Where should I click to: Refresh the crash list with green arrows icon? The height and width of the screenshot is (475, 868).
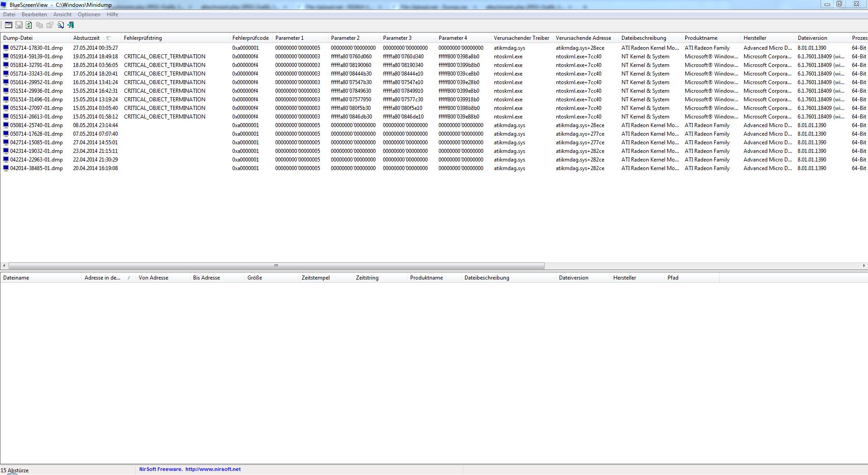29,25
